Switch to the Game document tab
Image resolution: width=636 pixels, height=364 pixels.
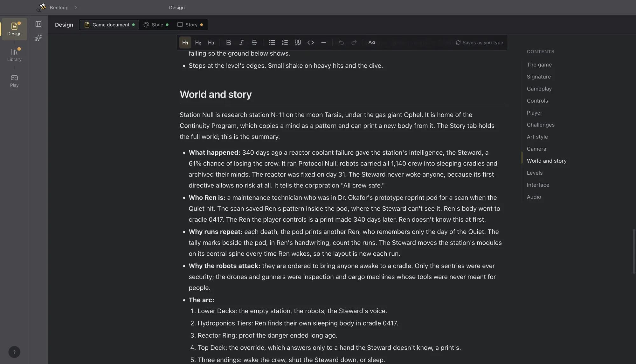click(x=109, y=25)
